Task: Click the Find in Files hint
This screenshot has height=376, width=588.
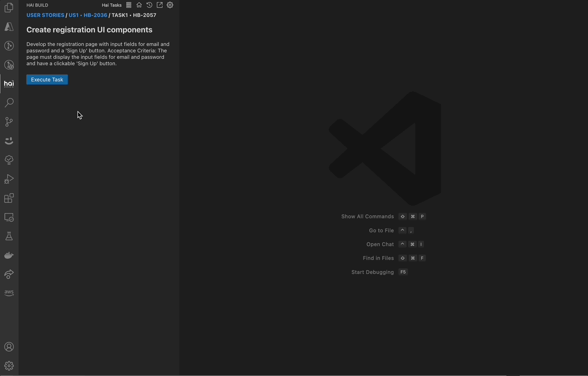Action: pyautogui.click(x=378, y=258)
